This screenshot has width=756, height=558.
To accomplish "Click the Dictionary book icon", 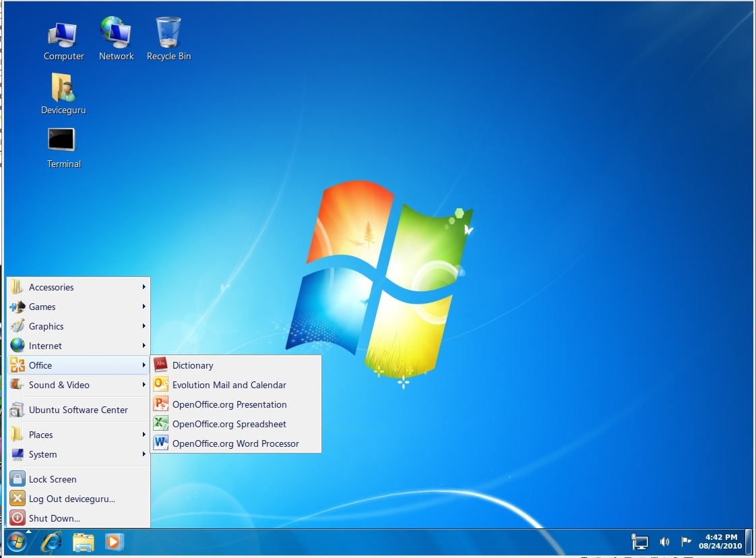I will tap(161, 365).
